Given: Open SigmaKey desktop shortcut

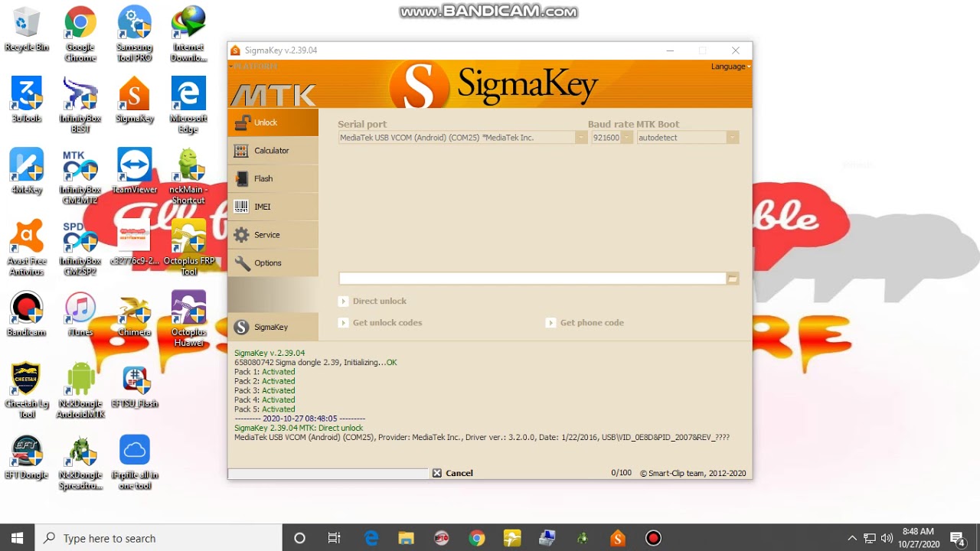Looking at the screenshot, I should pos(134,99).
